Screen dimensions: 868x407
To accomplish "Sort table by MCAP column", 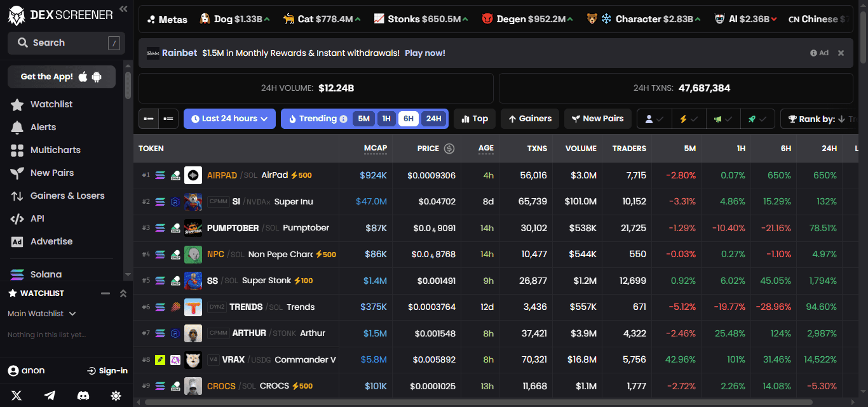I will click(x=376, y=149).
